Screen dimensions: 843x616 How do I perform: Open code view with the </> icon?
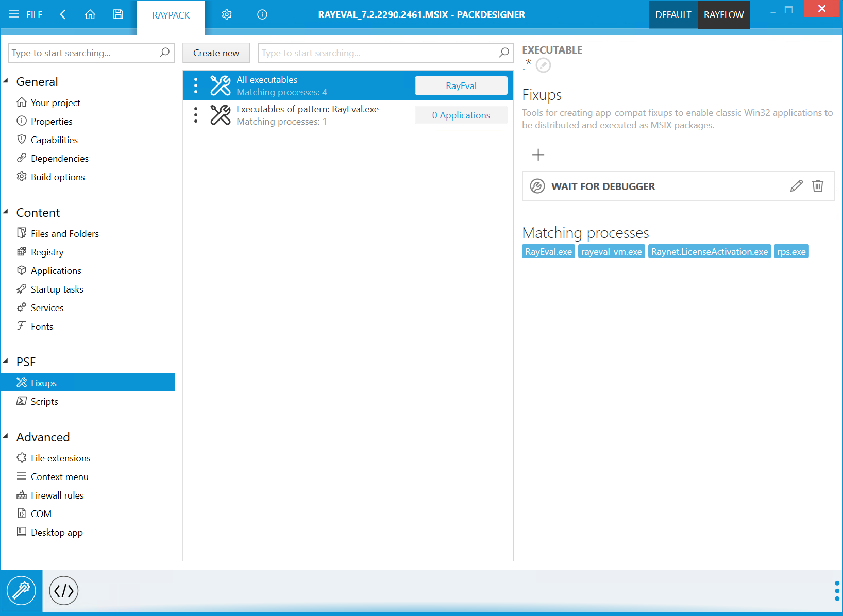pos(63,590)
